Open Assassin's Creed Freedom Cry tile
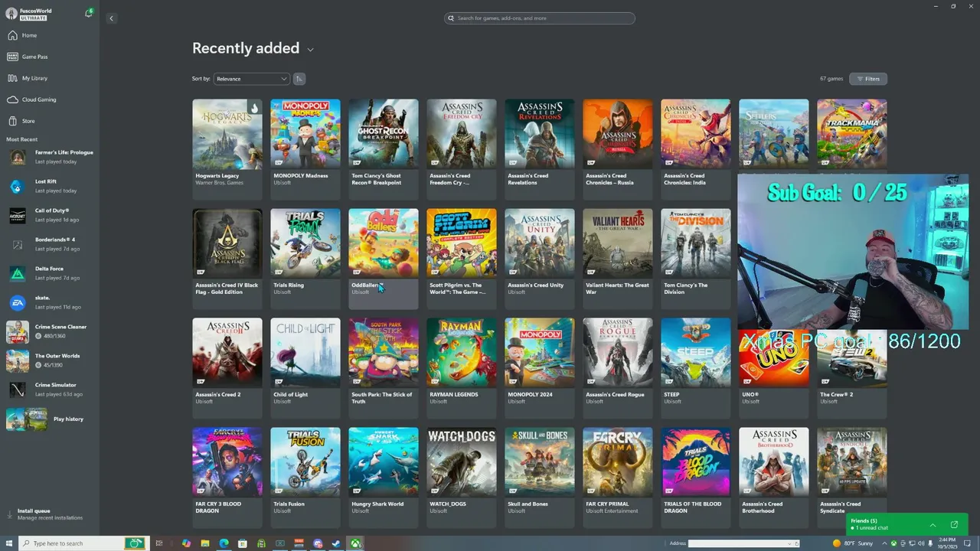 [x=462, y=149]
